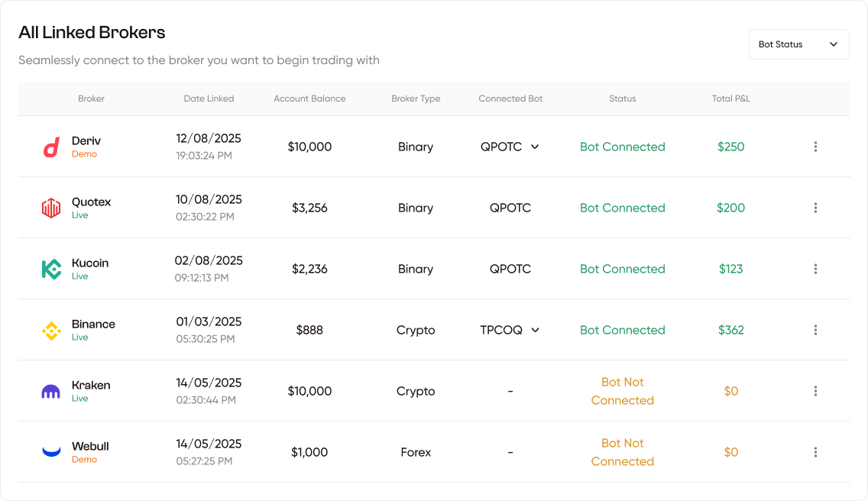Screen dimensions: 868x501
Task: Click the 02:30:44 PM time for Kraken
Action: coord(206,399)
